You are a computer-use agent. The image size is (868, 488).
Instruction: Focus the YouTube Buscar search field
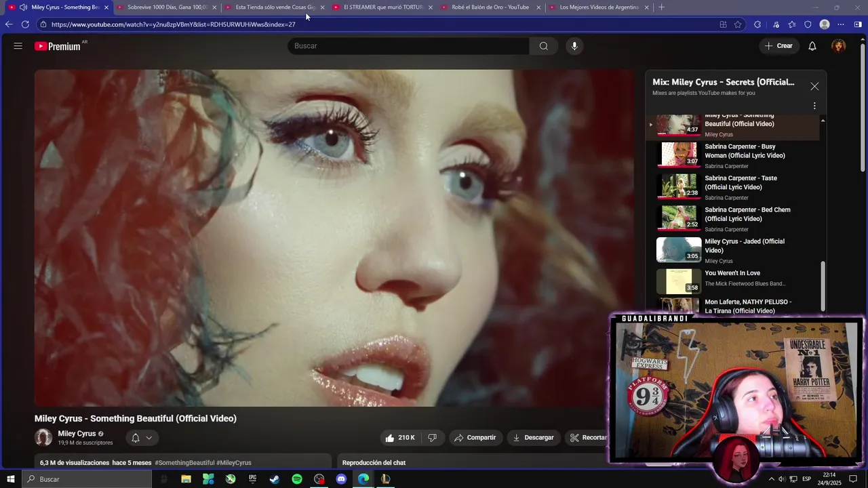pyautogui.click(x=409, y=46)
